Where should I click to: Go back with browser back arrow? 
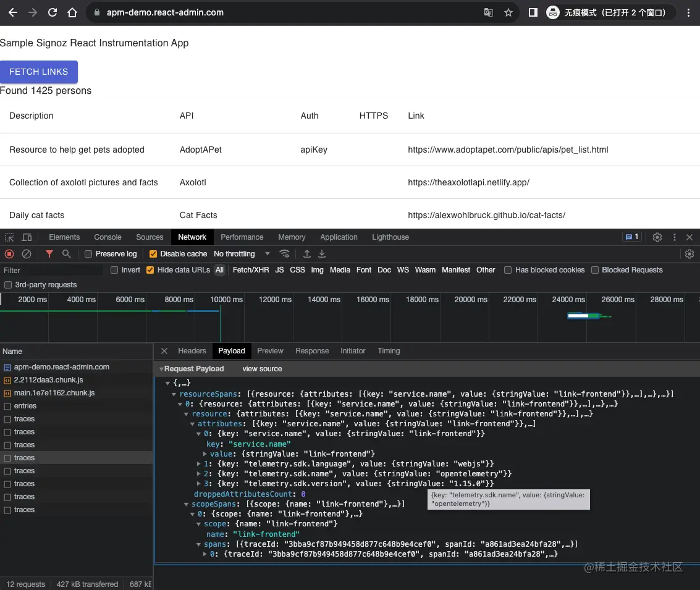point(13,12)
